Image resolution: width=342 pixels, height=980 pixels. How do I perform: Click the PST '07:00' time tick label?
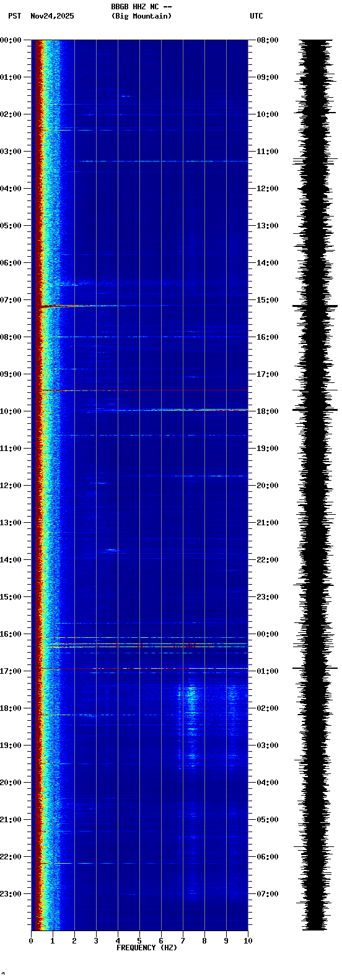tap(11, 300)
